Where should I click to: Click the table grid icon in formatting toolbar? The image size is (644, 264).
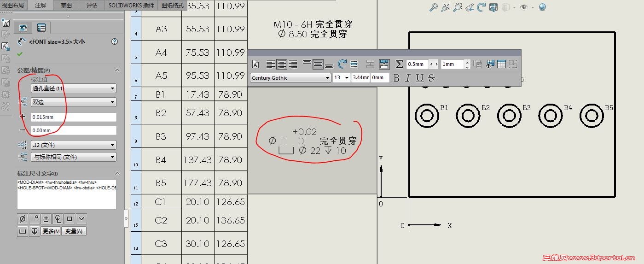[x=502, y=64]
